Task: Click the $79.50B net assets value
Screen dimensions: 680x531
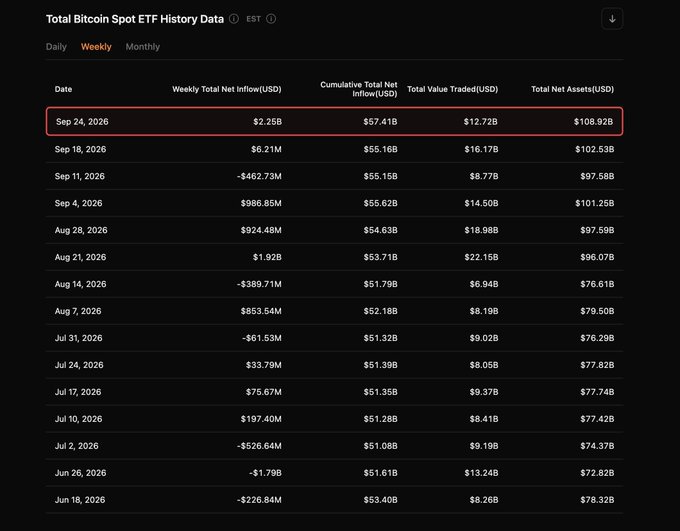Action: (x=597, y=311)
